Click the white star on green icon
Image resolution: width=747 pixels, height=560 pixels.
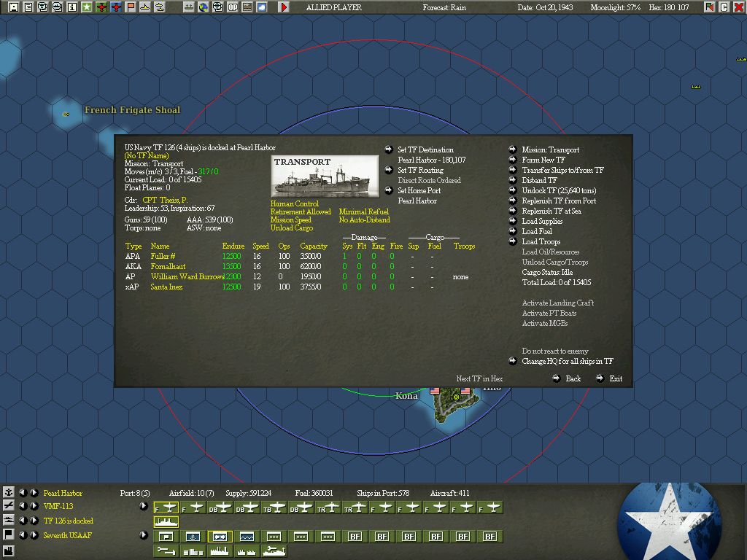[x=87, y=7]
